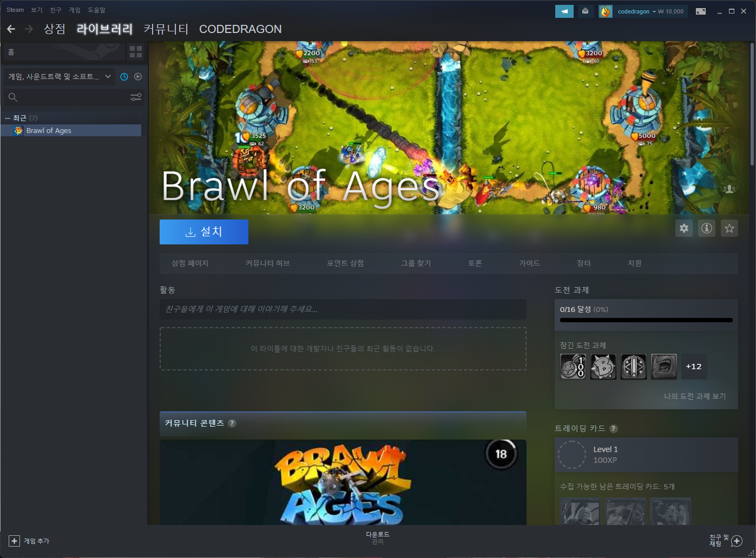Go forward with the right arrow

pyautogui.click(x=29, y=29)
